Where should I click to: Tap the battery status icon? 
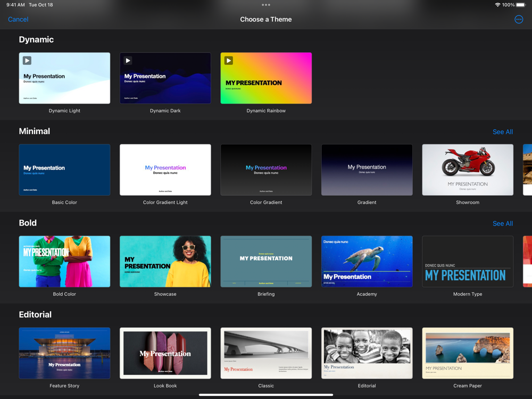pyautogui.click(x=521, y=5)
